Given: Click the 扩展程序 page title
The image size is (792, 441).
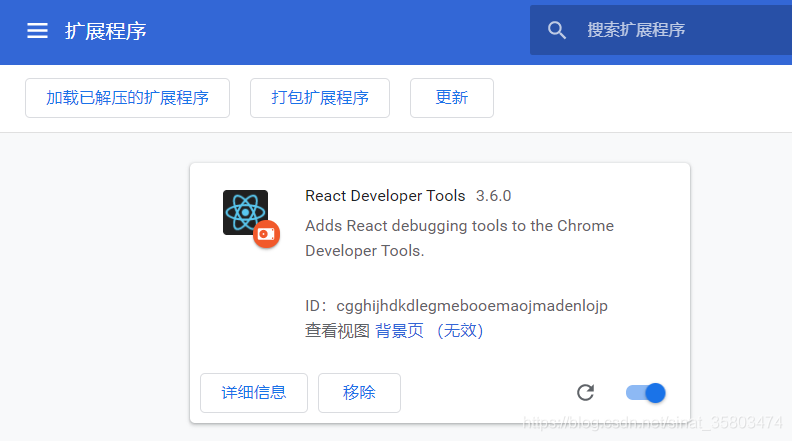Looking at the screenshot, I should 106,31.
